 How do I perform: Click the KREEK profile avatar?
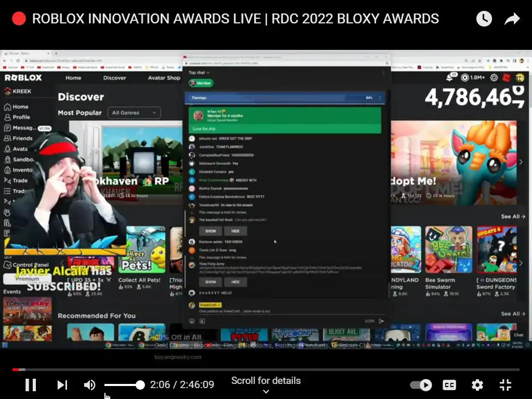point(8,91)
